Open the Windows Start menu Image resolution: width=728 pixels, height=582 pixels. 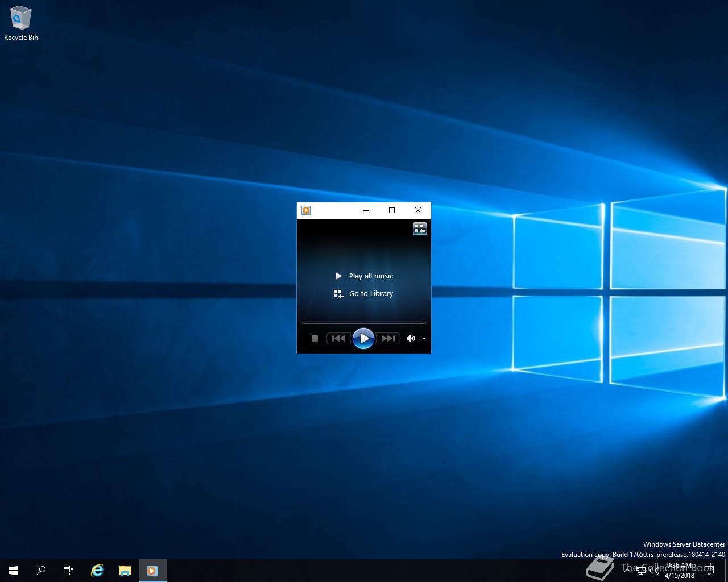pos(14,571)
